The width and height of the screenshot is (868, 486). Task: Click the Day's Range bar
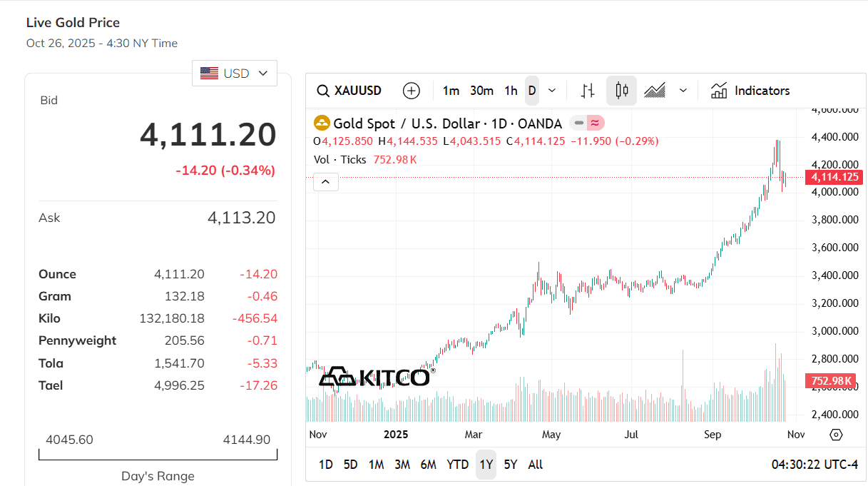click(x=158, y=455)
